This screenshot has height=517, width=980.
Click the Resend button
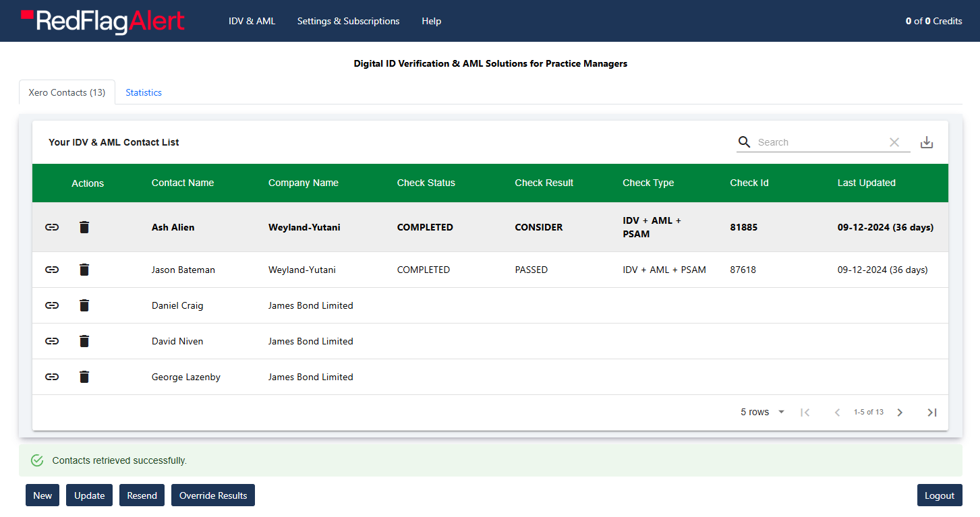pos(142,495)
